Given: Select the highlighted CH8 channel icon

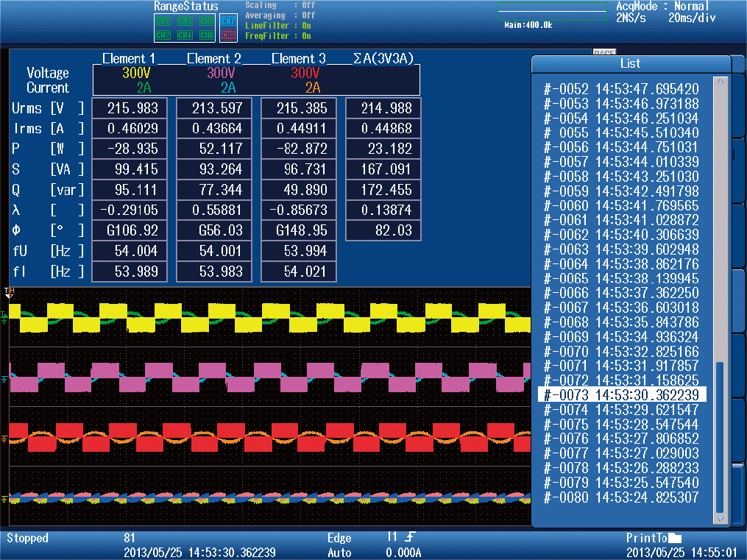Looking at the screenshot, I should (x=227, y=33).
